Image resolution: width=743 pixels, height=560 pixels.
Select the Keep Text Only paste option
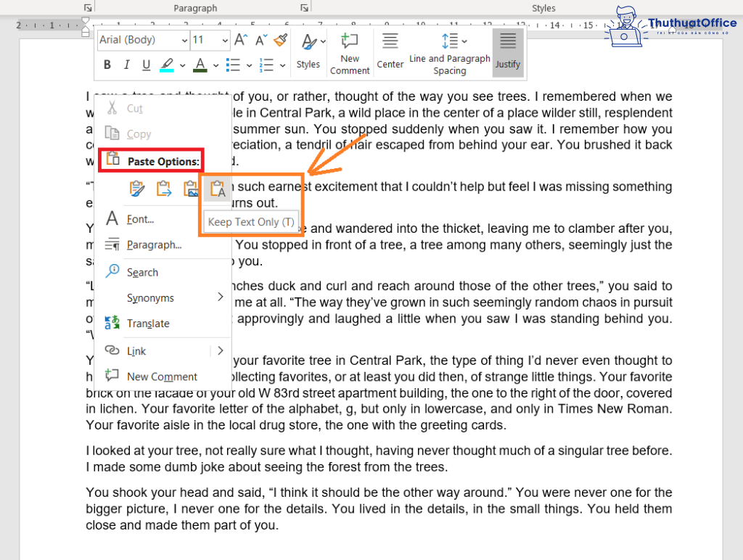(218, 189)
